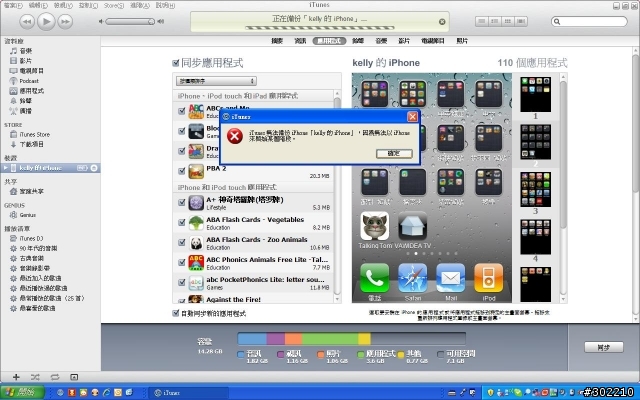Screen dimensions: 640x400
Task: Click the app list scroll down arrow
Action: pos(337,299)
